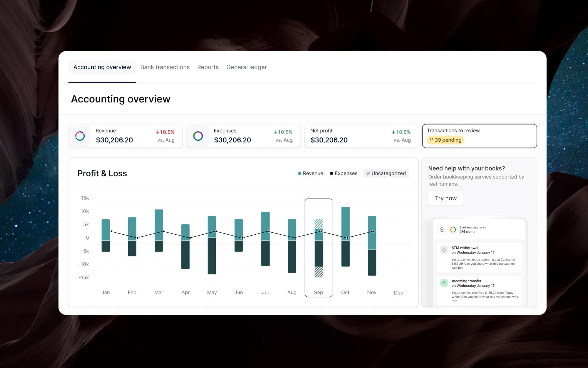The height and width of the screenshot is (368, 588).
Task: Click the Expenses donut chart icon
Action: pos(198,136)
